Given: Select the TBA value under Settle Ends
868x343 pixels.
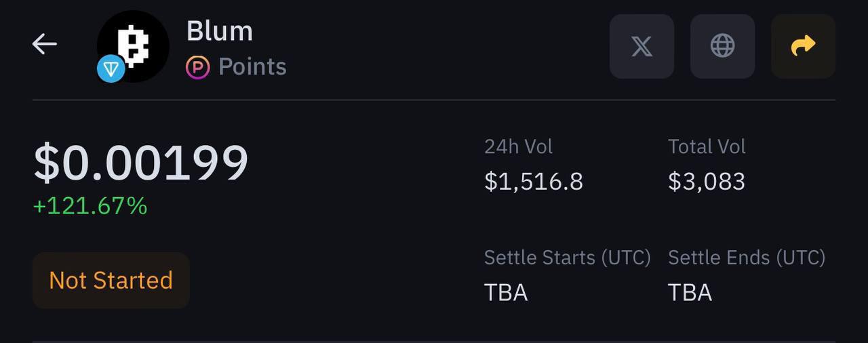Looking at the screenshot, I should 690,293.
